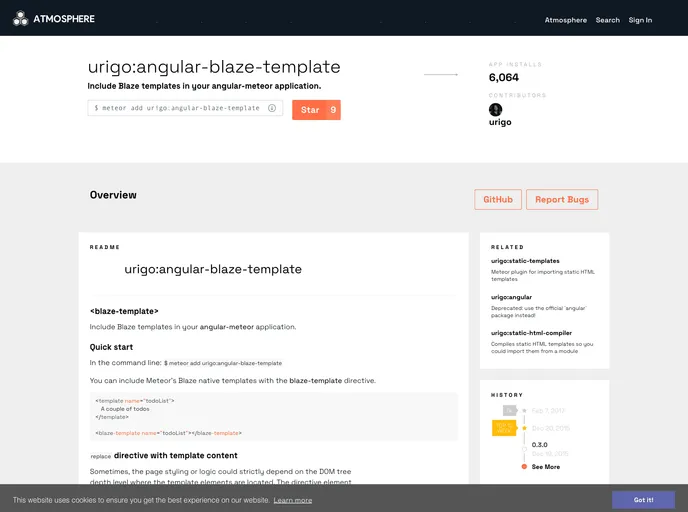
Task: Click the Overview section heading
Action: (x=113, y=195)
